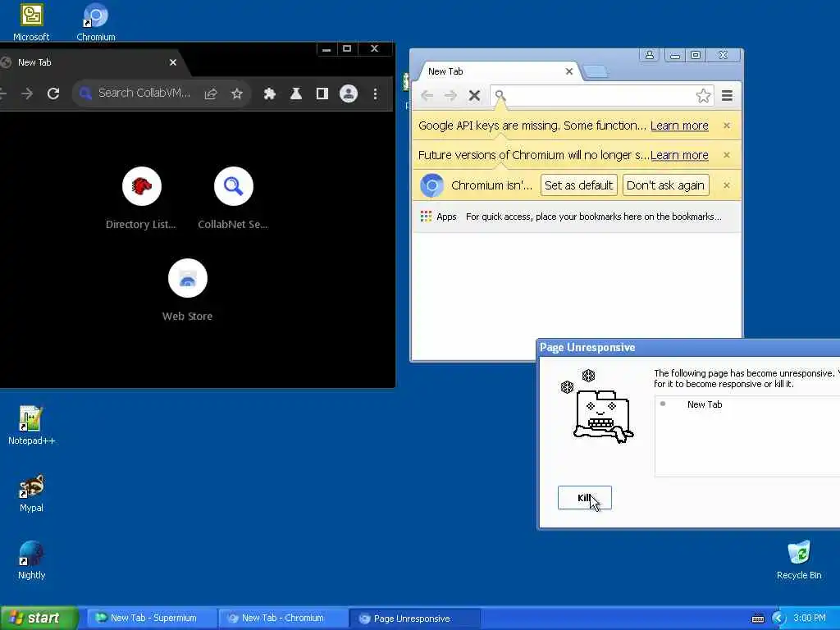Open Notepad++ desktop shortcut
840x630 pixels.
click(x=31, y=426)
